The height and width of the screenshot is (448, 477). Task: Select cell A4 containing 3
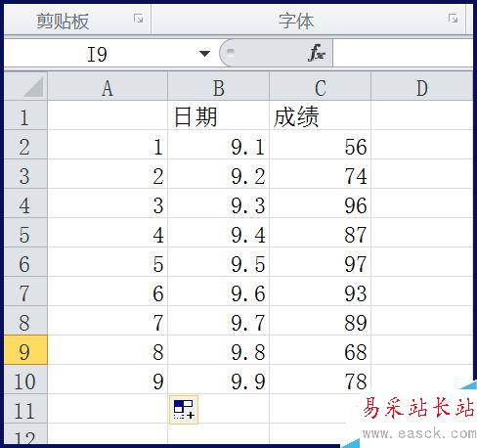click(x=108, y=203)
